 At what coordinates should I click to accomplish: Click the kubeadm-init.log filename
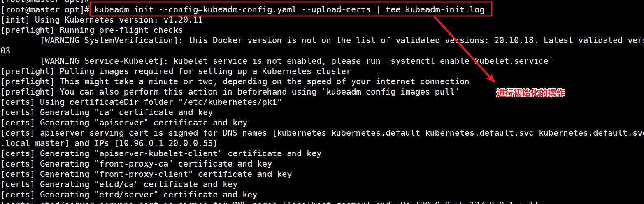click(x=445, y=9)
